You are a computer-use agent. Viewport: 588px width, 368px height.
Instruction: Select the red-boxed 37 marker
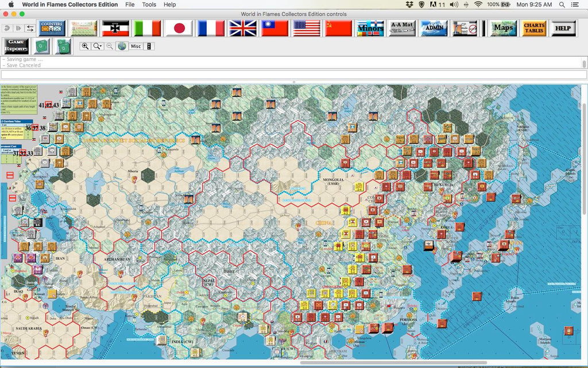[x=35, y=128]
